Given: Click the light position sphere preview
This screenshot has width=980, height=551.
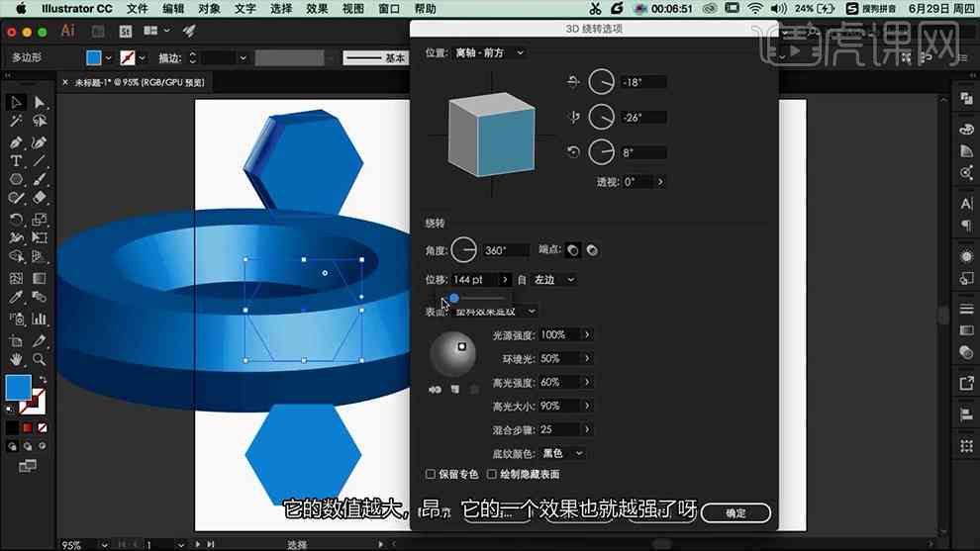Looking at the screenshot, I should [453, 354].
